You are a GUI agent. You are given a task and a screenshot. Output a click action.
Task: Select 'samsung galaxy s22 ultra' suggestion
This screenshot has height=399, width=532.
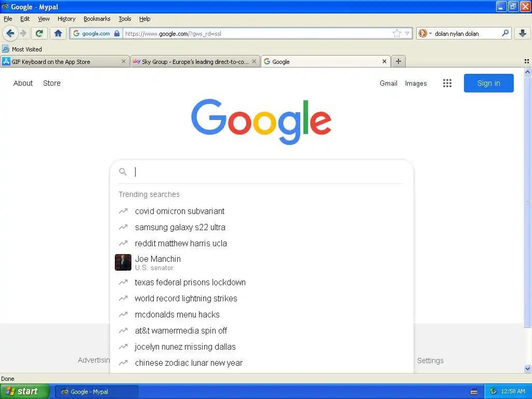(262, 228)
